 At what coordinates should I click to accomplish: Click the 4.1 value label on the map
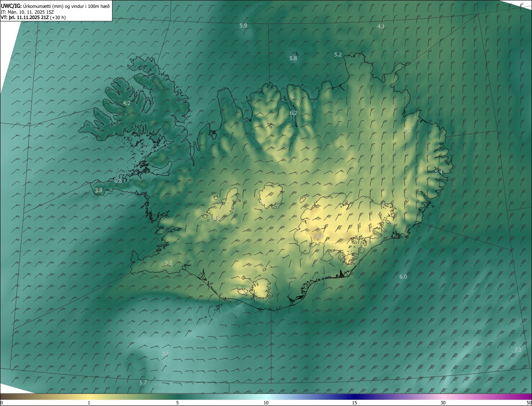(381, 27)
